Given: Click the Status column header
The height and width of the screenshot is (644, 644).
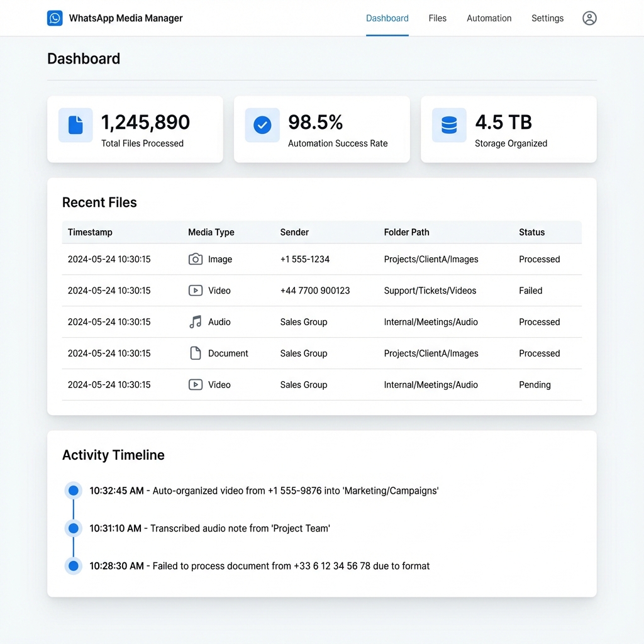Looking at the screenshot, I should (532, 232).
